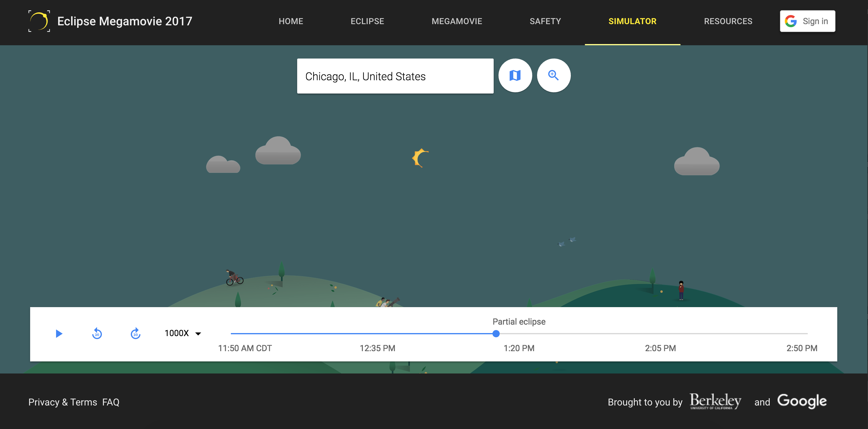Click the Google G logo

[x=791, y=21]
